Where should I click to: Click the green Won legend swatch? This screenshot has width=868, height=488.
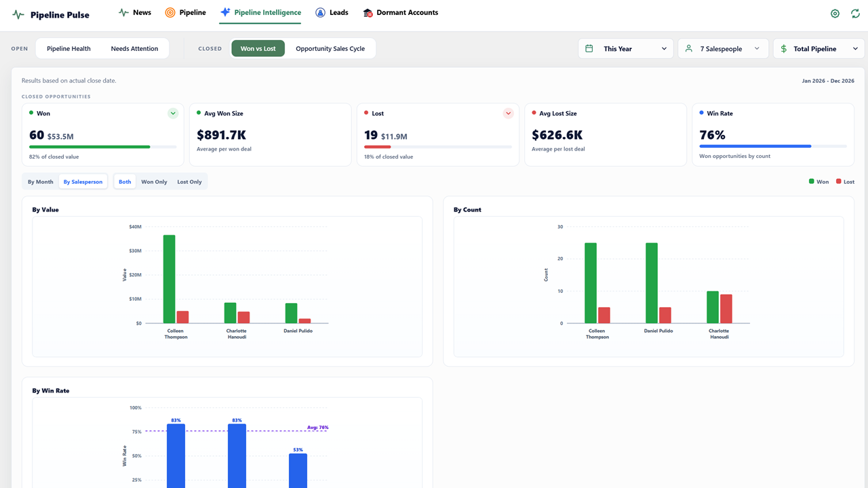[811, 182]
